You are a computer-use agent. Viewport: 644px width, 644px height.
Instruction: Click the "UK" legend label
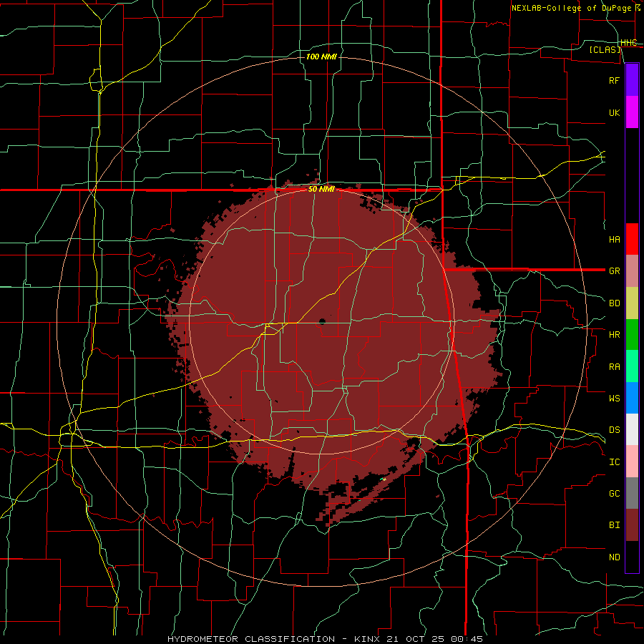pos(614,112)
